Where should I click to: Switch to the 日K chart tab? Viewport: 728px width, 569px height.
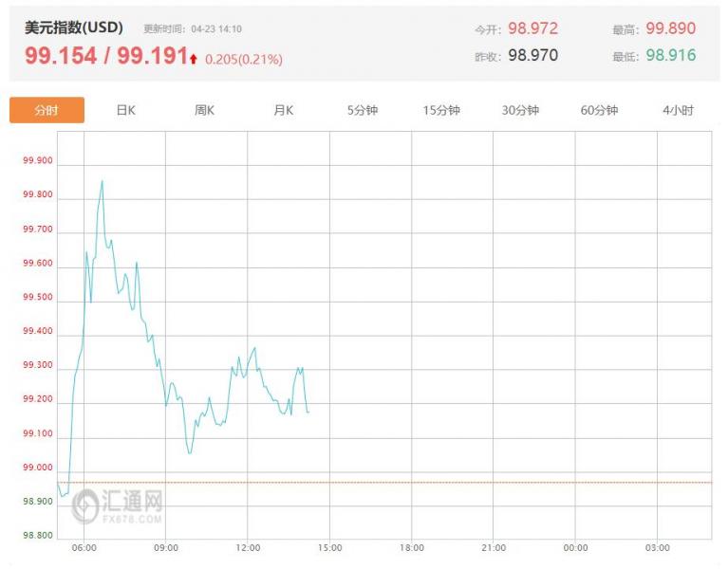pyautogui.click(x=126, y=110)
